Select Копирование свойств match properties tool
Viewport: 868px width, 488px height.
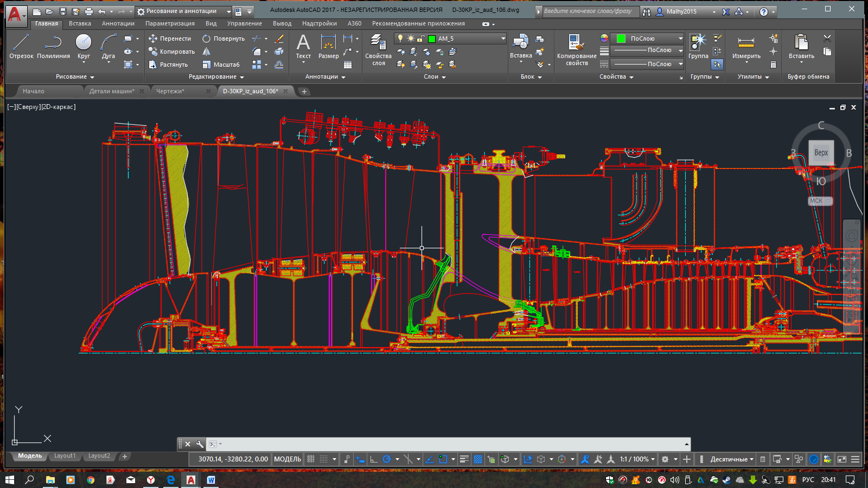(x=576, y=49)
